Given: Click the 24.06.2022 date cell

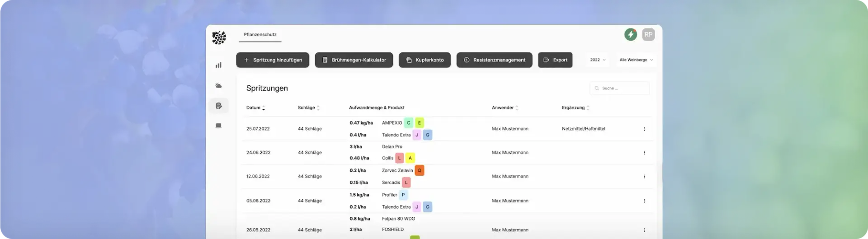Looking at the screenshot, I should coord(258,153).
